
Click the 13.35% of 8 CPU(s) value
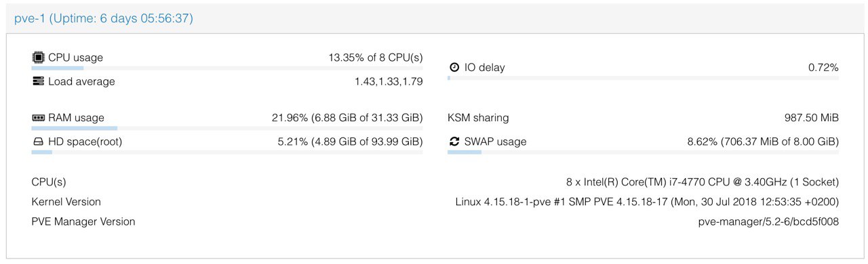(x=376, y=58)
